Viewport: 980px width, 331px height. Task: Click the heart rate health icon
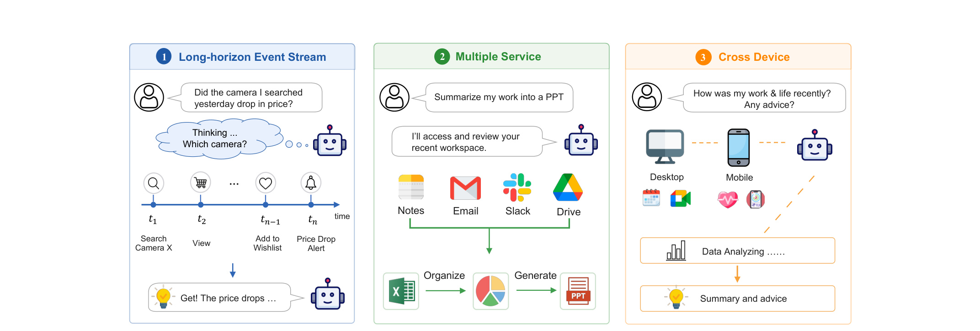tap(728, 199)
